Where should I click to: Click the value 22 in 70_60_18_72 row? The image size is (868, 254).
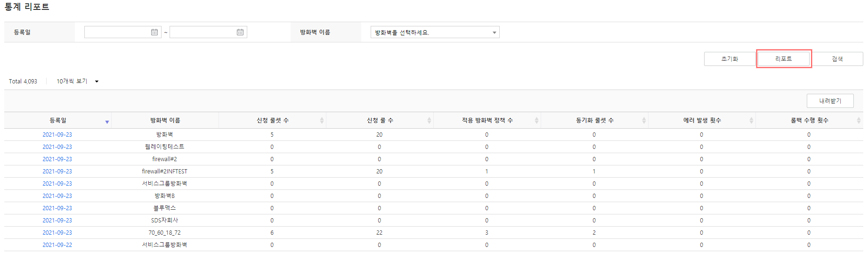pos(380,233)
